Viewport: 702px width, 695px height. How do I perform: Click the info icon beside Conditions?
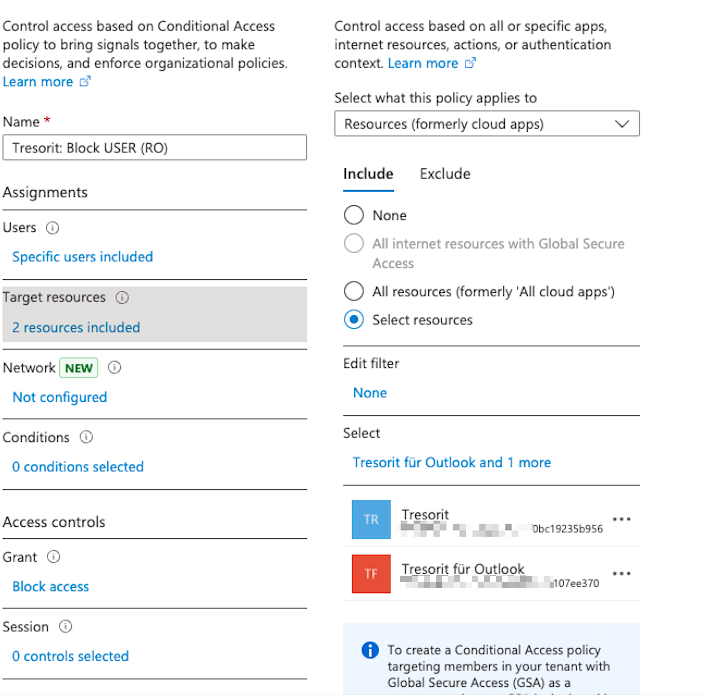(x=86, y=438)
